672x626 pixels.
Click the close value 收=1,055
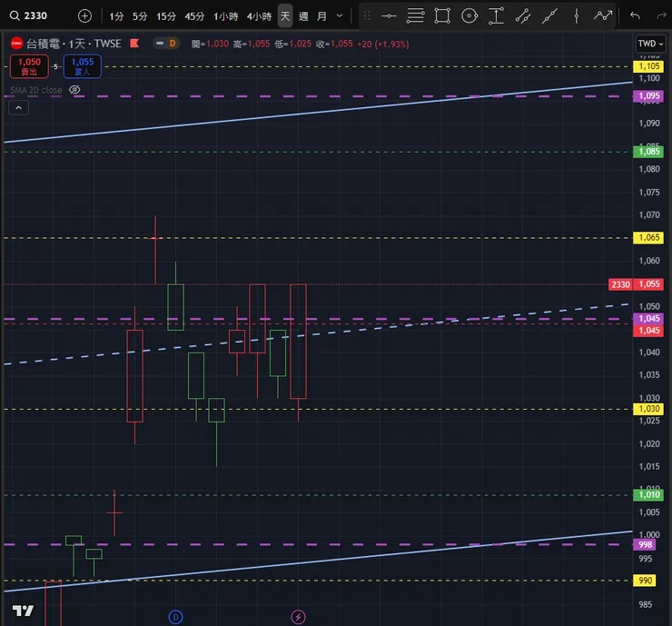click(x=334, y=44)
